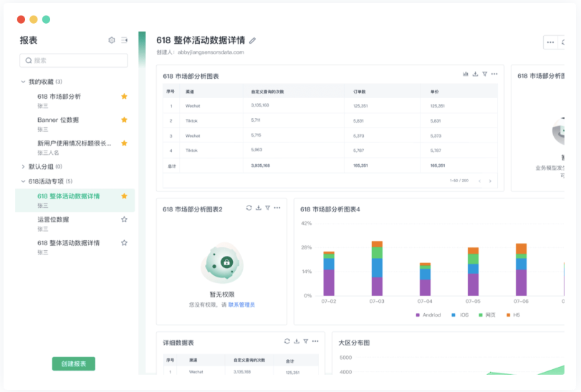The height and width of the screenshot is (392, 581).
Task: Click the 创建报表 button
Action: point(73,364)
